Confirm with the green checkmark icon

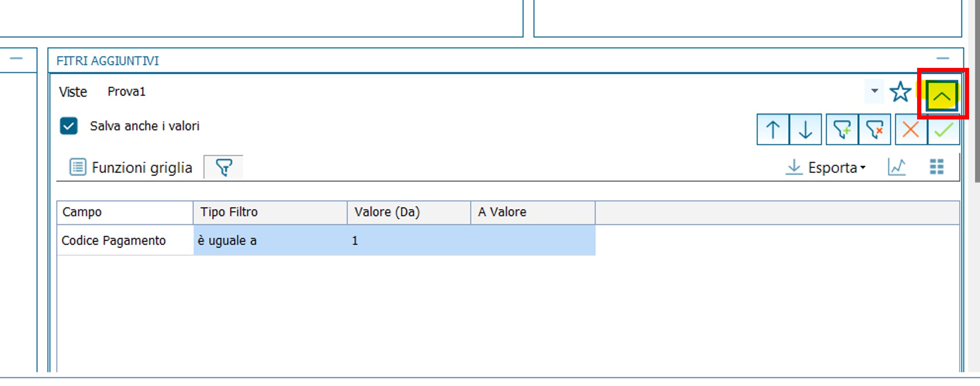tap(944, 130)
